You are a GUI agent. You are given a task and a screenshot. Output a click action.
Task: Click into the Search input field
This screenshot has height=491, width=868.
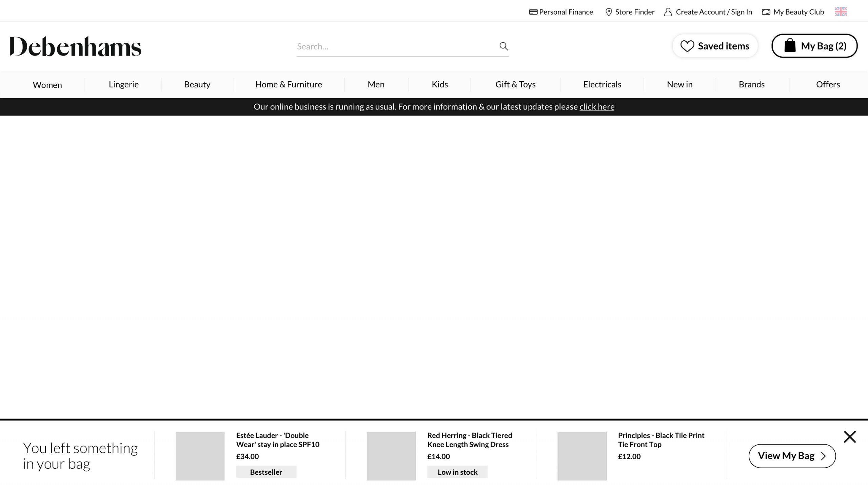click(393, 46)
